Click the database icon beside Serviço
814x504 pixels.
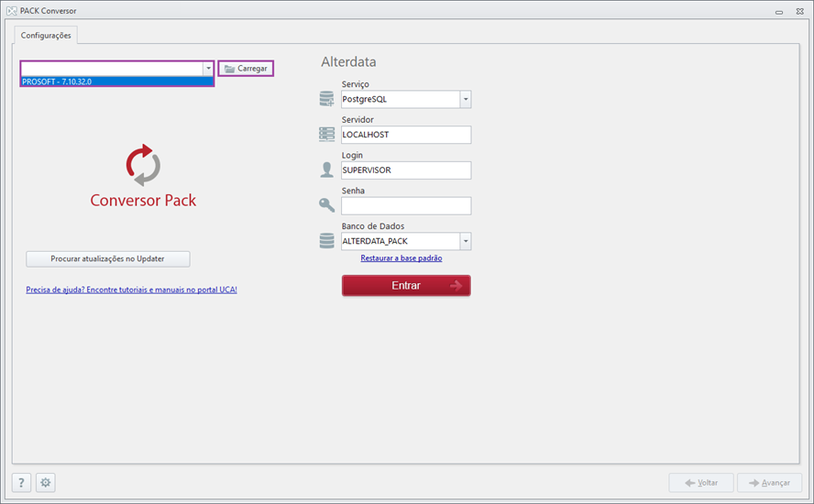point(326,99)
